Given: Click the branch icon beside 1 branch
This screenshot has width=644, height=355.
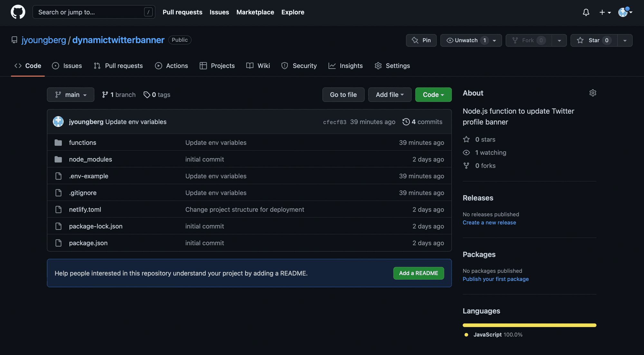Looking at the screenshot, I should 105,95.
